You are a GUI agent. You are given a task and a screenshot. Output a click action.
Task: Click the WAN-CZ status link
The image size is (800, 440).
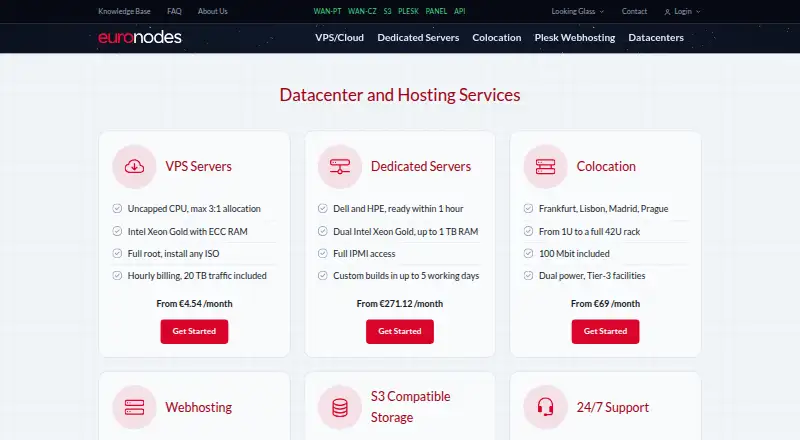coord(362,11)
